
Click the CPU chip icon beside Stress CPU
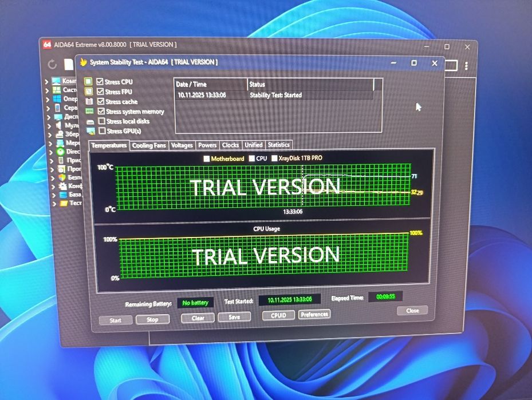coord(88,81)
